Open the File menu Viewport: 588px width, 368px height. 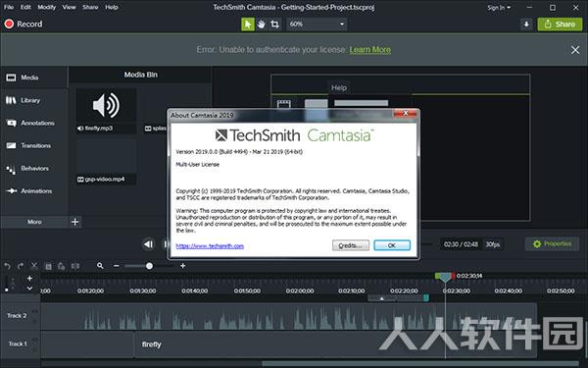point(9,7)
